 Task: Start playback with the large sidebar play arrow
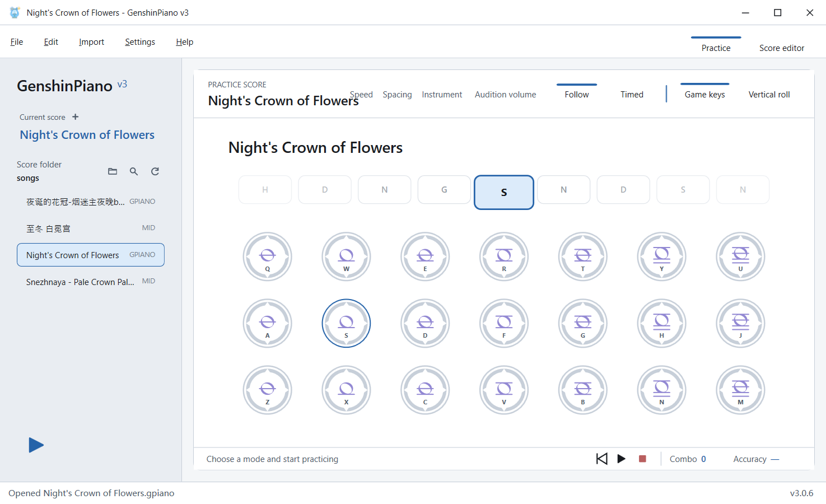(x=36, y=445)
